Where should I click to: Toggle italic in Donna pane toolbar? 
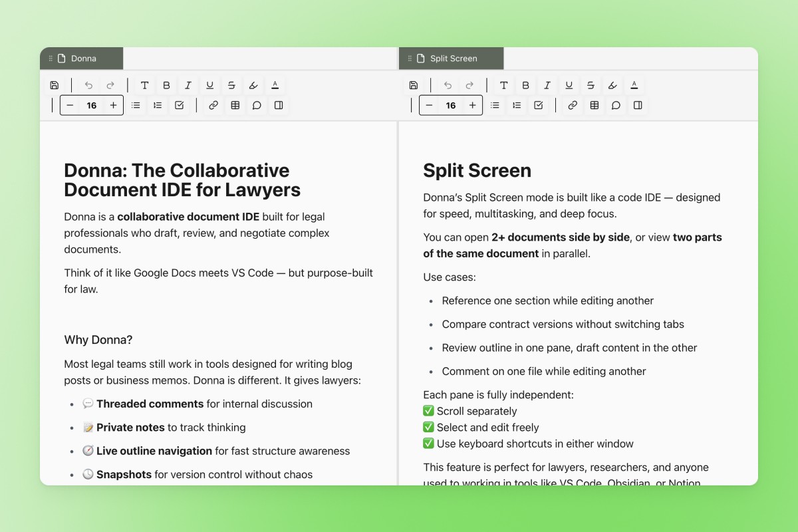[x=188, y=85]
